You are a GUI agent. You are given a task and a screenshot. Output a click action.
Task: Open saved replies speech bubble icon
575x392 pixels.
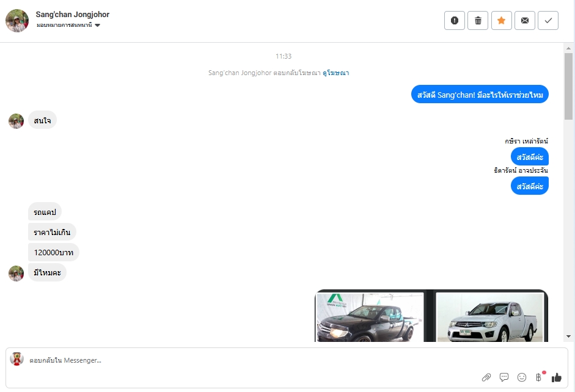coord(504,377)
